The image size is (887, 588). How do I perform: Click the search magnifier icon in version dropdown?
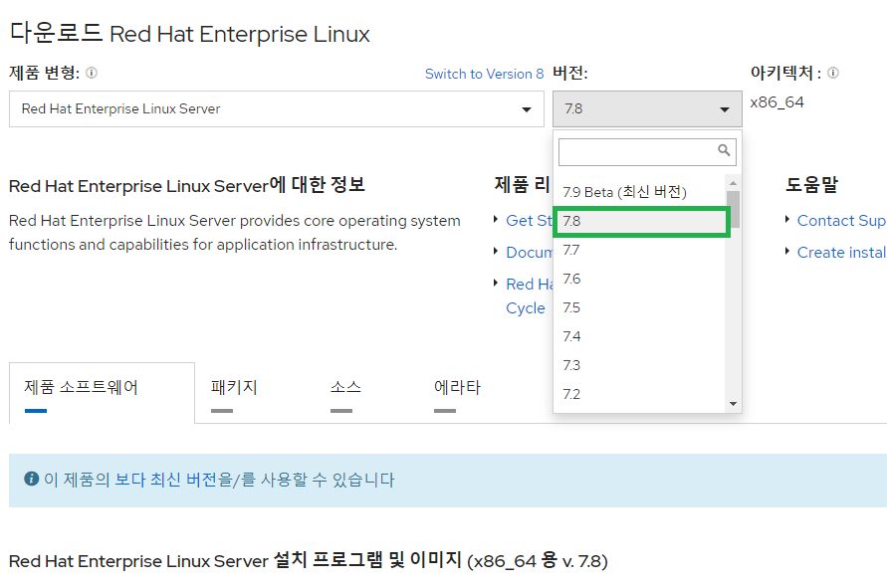724,150
